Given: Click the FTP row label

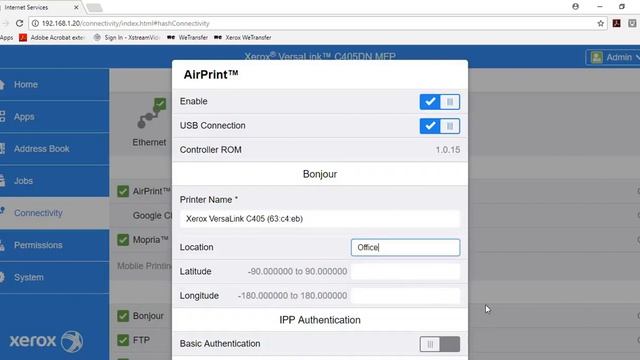Looking at the screenshot, I should pos(141,340).
